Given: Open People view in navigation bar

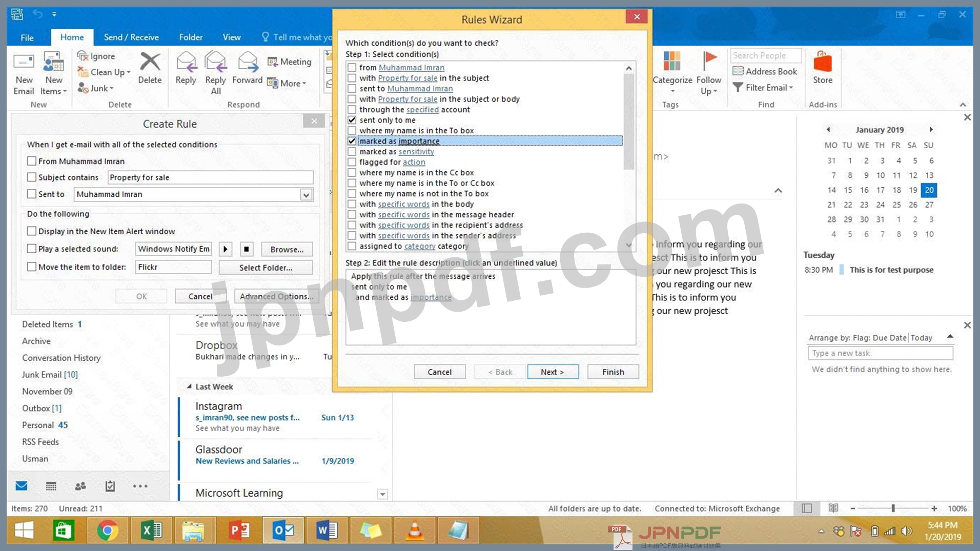Looking at the screenshot, I should pyautogui.click(x=80, y=486).
